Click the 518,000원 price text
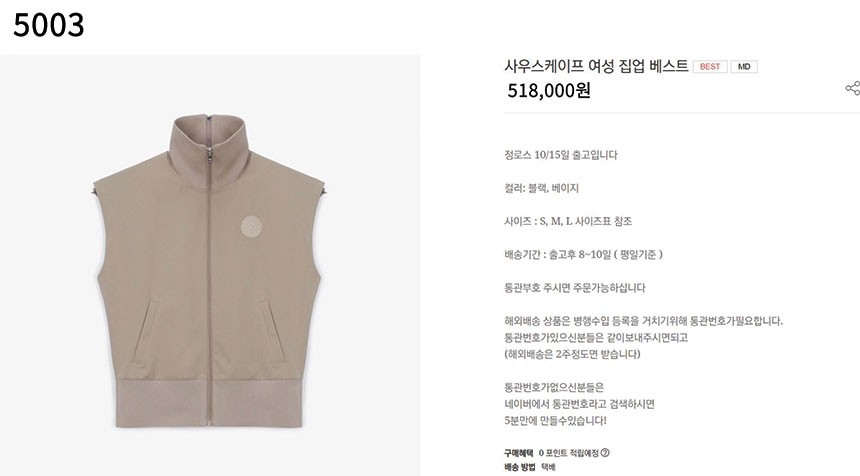860x476 pixels. click(548, 90)
